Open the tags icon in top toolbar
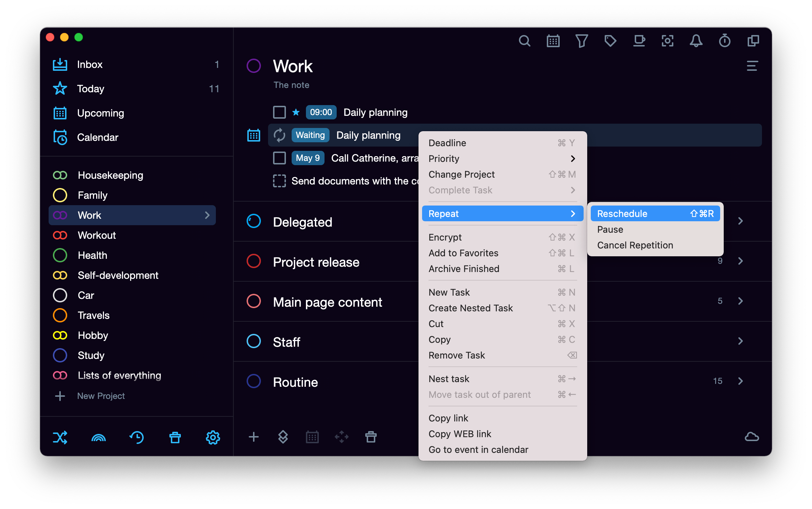Screen dimensions: 812x509 tap(610, 41)
